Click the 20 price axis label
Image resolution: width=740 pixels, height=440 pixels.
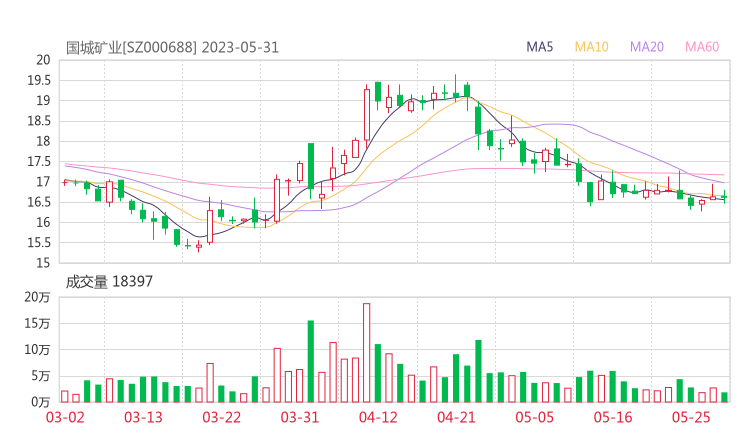[x=43, y=60]
